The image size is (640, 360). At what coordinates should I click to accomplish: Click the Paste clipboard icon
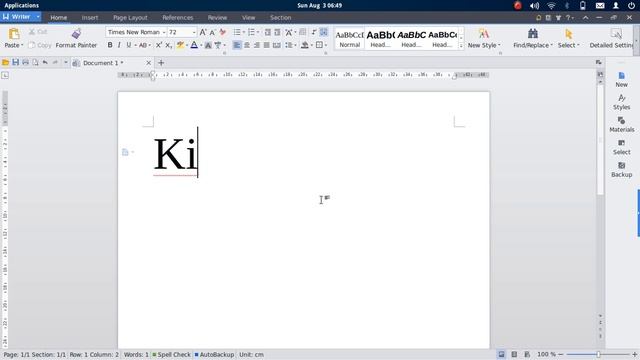(14, 34)
